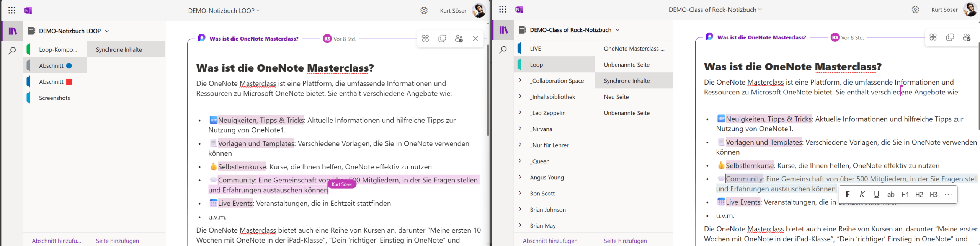This screenshot has width=980, height=246.
Task: Open search in left window sidebar
Action: pos(12,51)
